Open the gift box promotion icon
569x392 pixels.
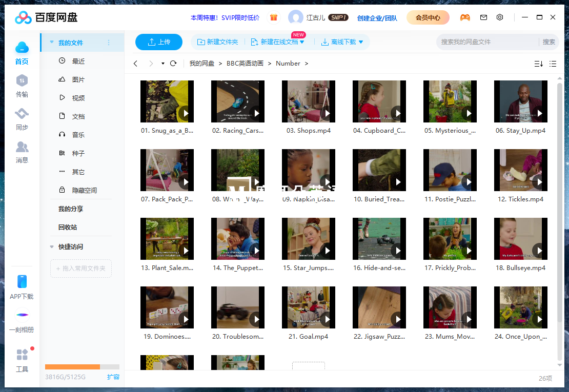click(273, 17)
